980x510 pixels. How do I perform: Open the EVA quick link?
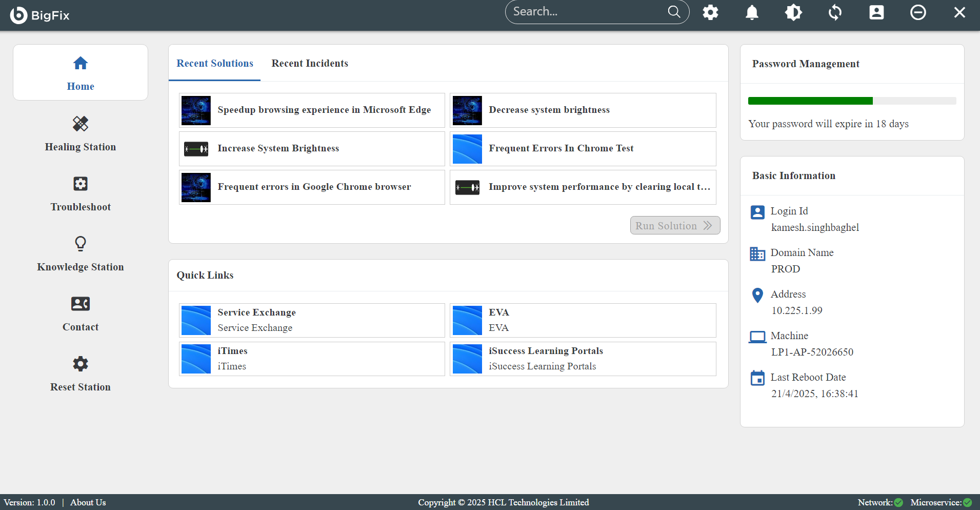(583, 320)
